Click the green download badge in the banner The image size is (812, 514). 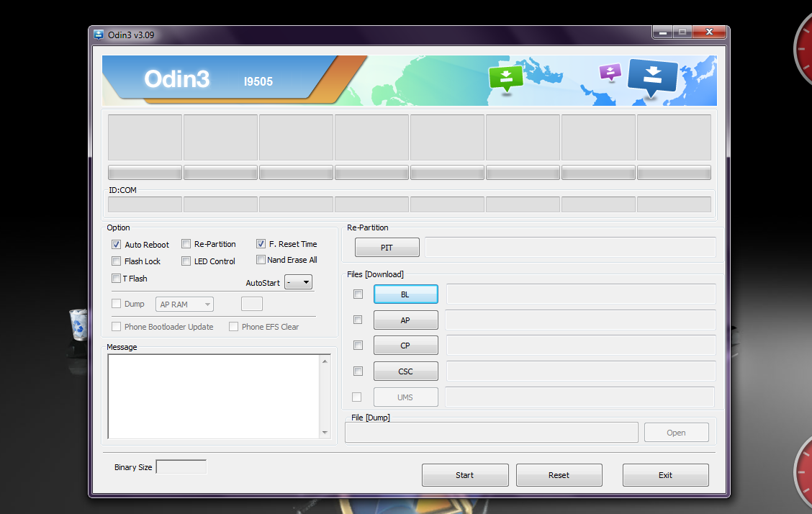coord(506,78)
